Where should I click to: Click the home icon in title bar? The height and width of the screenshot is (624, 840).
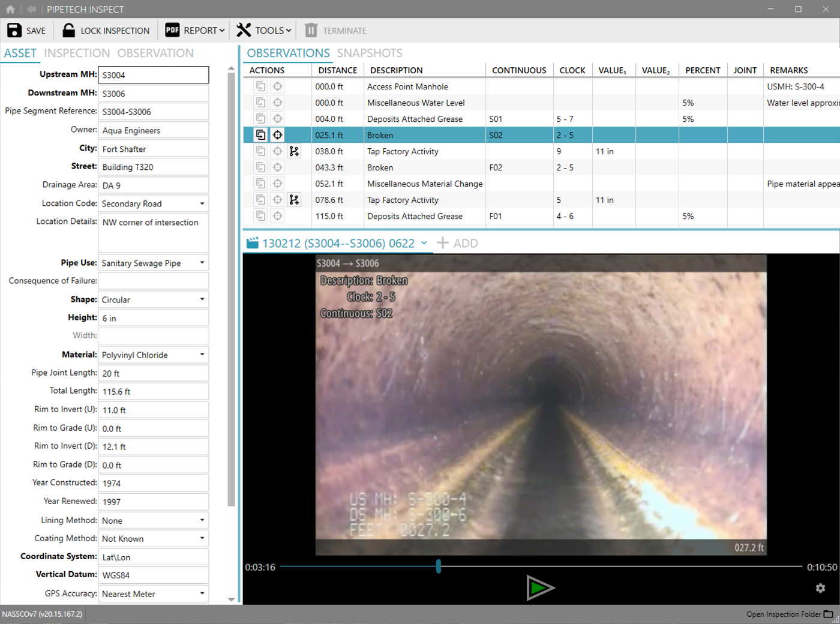[10, 10]
